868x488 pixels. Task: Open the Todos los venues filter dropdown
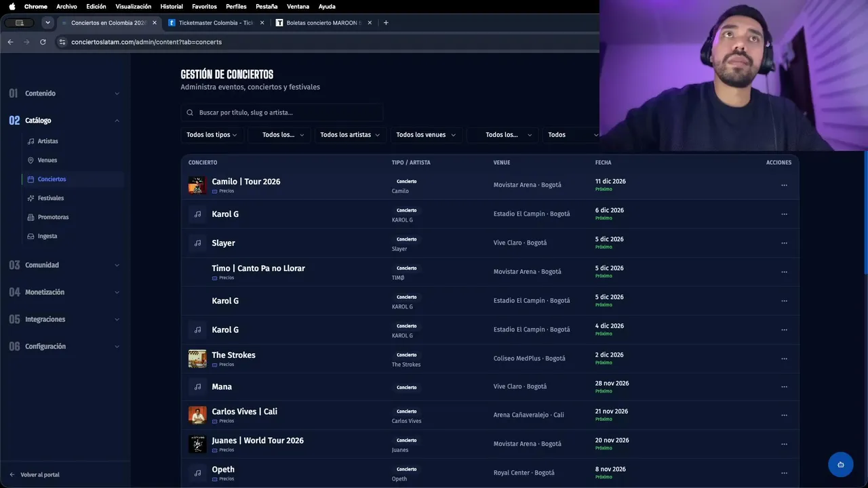(x=426, y=135)
